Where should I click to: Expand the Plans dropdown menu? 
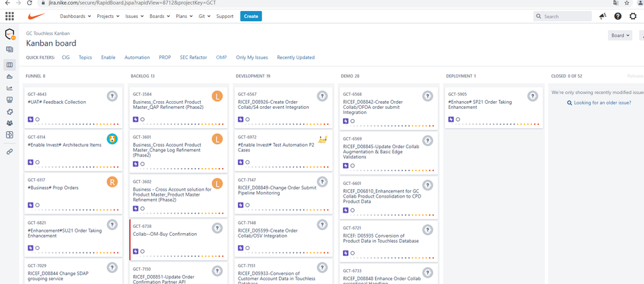coord(185,16)
